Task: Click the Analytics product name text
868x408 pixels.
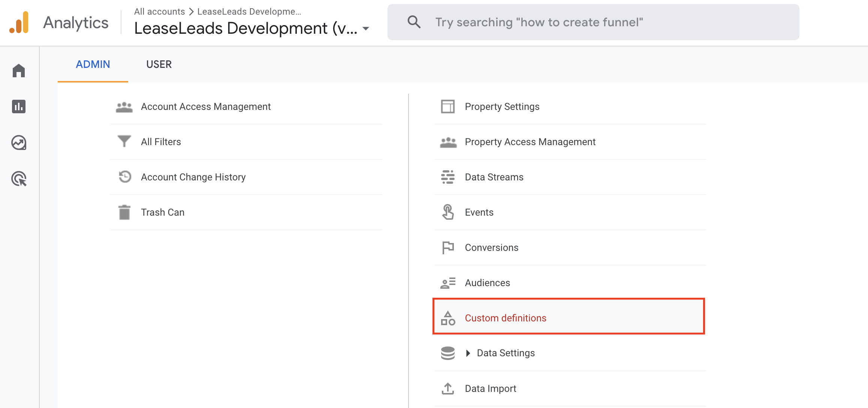Action: [x=76, y=23]
